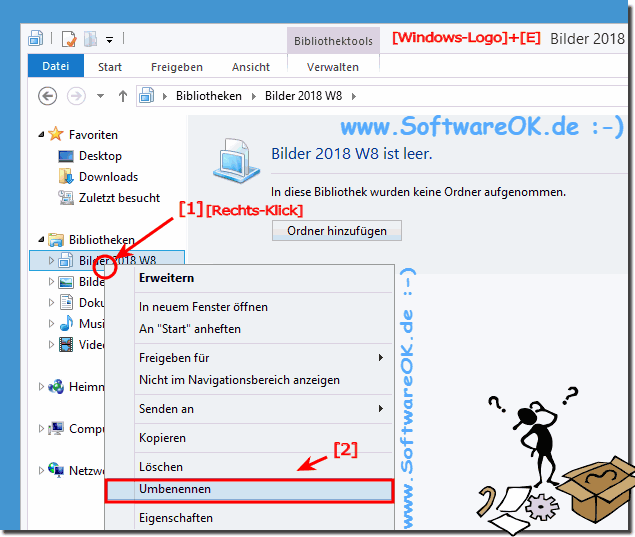The width and height of the screenshot is (635, 537).
Task: Expand the Computer tree node
Action: [41, 428]
